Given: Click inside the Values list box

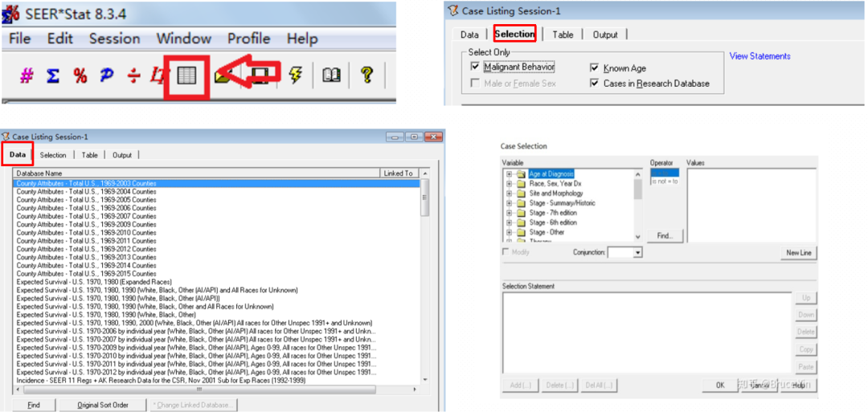Looking at the screenshot, I should coord(751,205).
